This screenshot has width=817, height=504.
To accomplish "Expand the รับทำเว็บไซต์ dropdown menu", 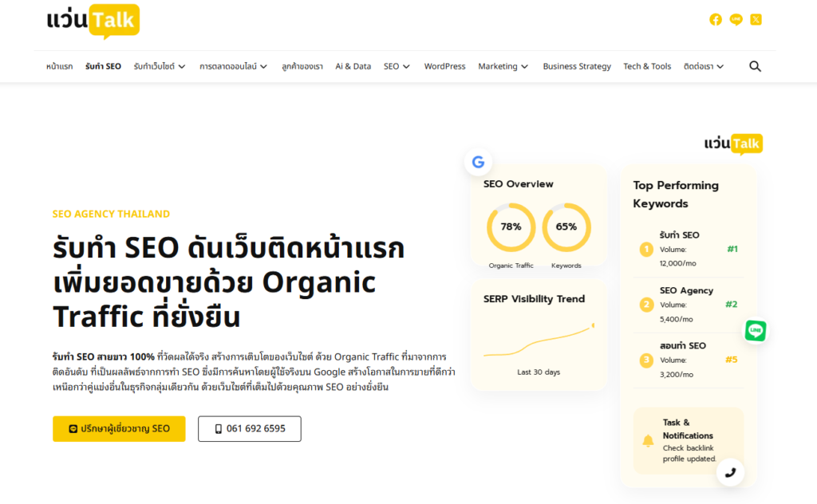I will point(160,66).
